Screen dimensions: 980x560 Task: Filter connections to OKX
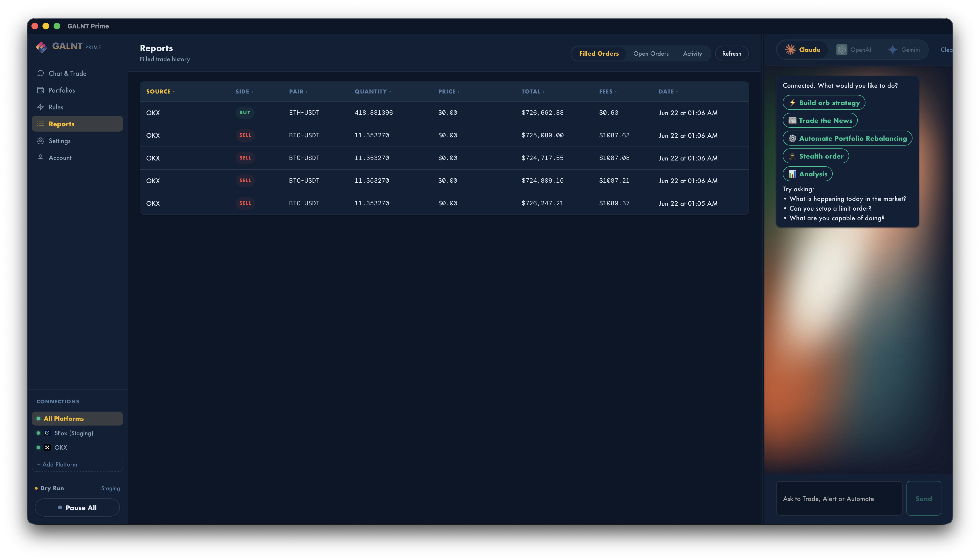pos(77,448)
